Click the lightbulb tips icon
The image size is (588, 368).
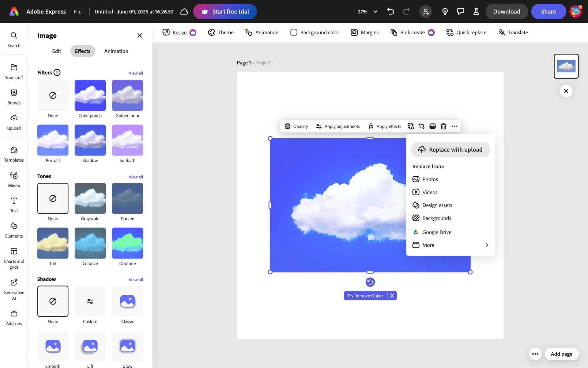445,12
